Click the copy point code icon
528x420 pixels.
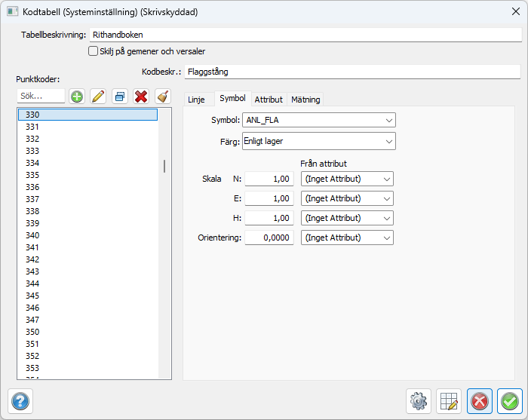click(x=119, y=97)
